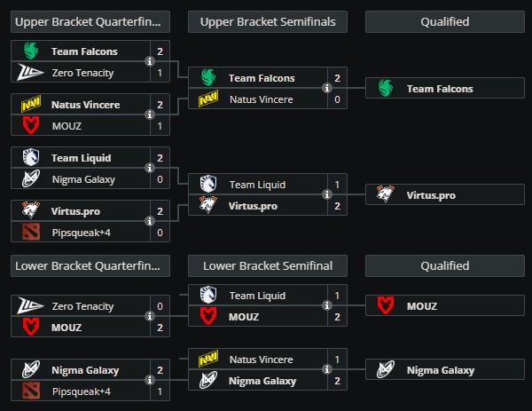Click Nigma Galaxy logo in Qualified slot
The width and height of the screenshot is (532, 411).
tap(385, 370)
